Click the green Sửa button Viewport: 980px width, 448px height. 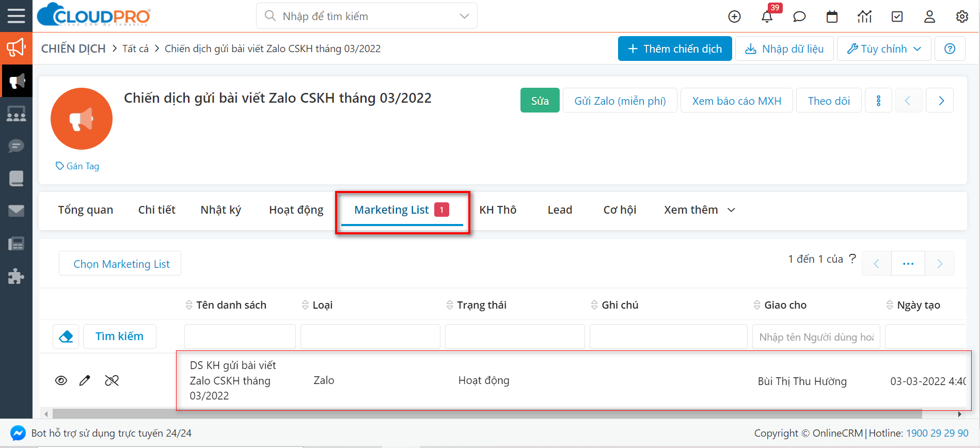click(540, 101)
